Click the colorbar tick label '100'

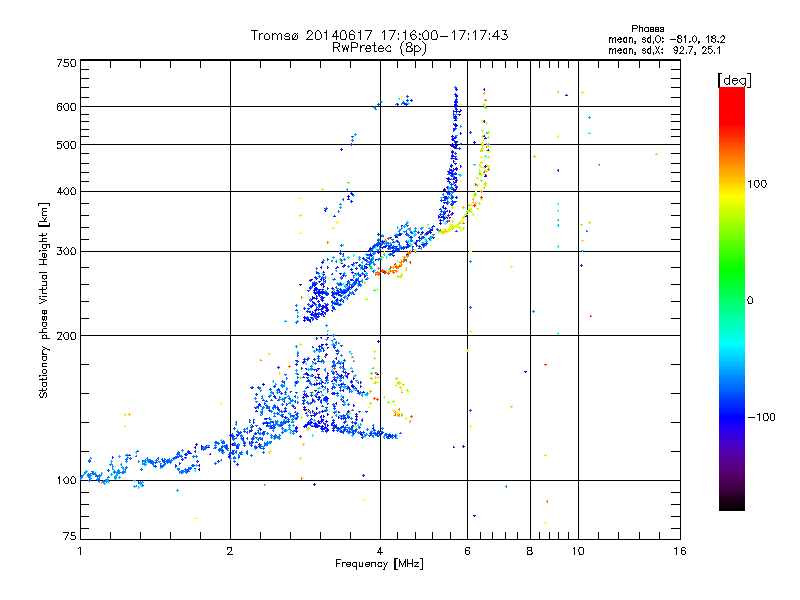coord(757,184)
